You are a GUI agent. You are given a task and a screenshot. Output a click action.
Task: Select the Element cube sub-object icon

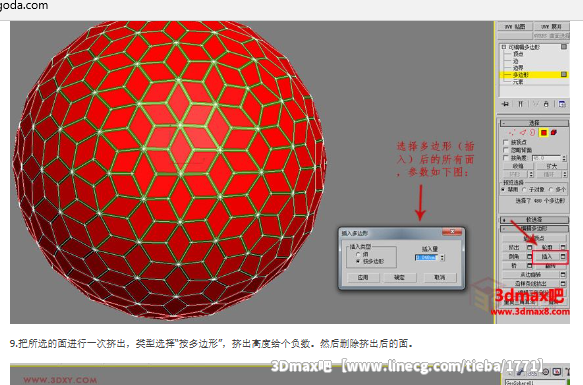click(554, 132)
